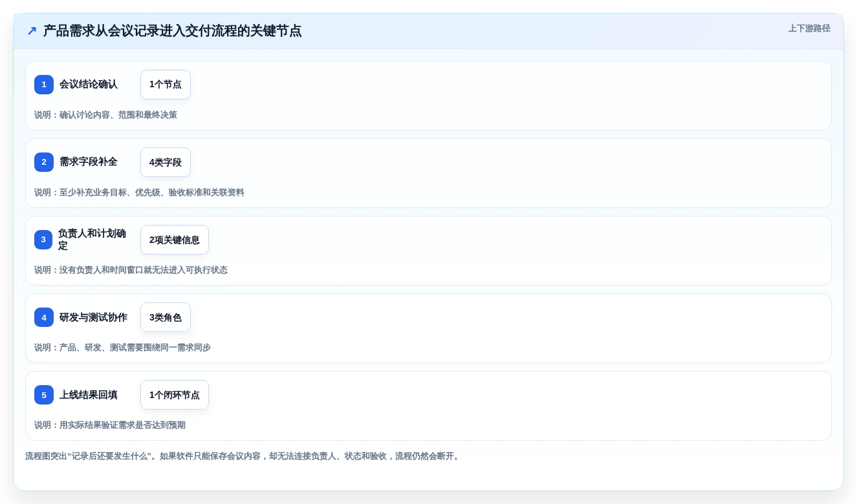The height and width of the screenshot is (504, 857).
Task: Click the heading 产品需求从会议记录进入交付流程的关键节点
Action: click(172, 31)
